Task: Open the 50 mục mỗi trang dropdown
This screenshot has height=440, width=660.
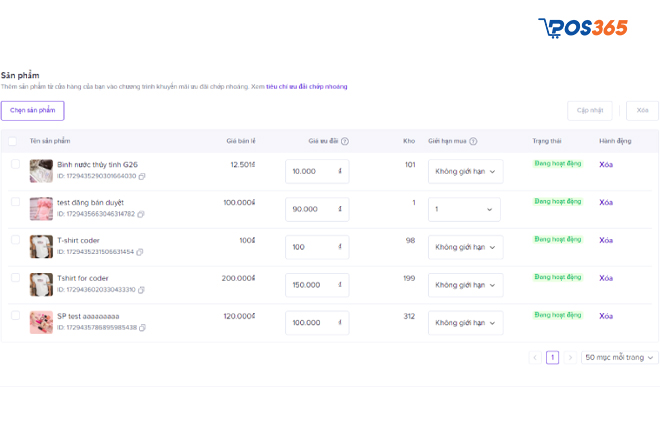Action: tap(620, 357)
